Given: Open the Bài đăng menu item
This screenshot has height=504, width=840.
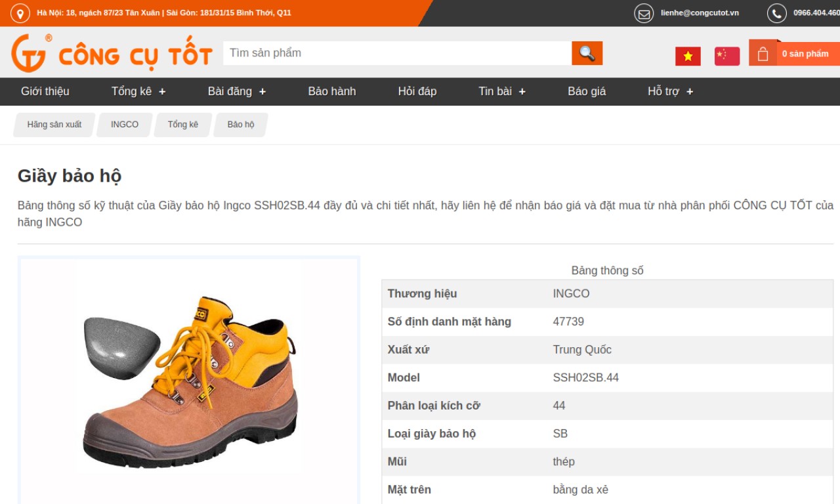Looking at the screenshot, I should coord(230,91).
